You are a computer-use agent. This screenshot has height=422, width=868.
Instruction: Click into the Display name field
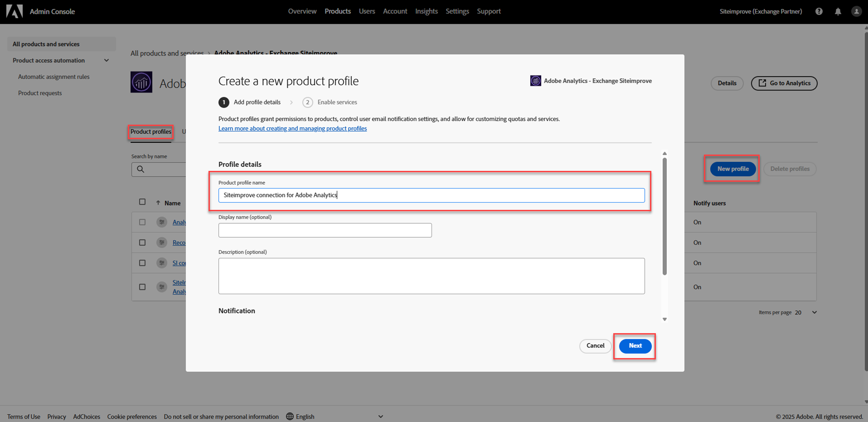(325, 230)
